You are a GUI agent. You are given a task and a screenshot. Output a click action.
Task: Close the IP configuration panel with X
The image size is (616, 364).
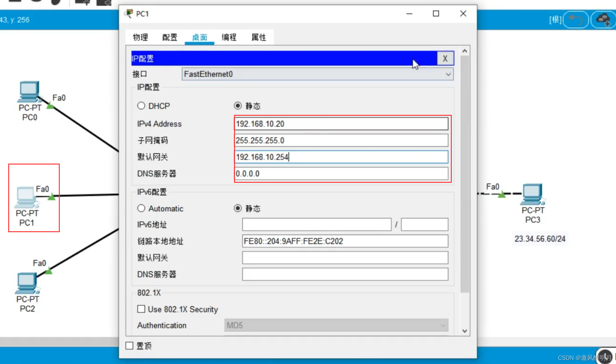pyautogui.click(x=445, y=59)
